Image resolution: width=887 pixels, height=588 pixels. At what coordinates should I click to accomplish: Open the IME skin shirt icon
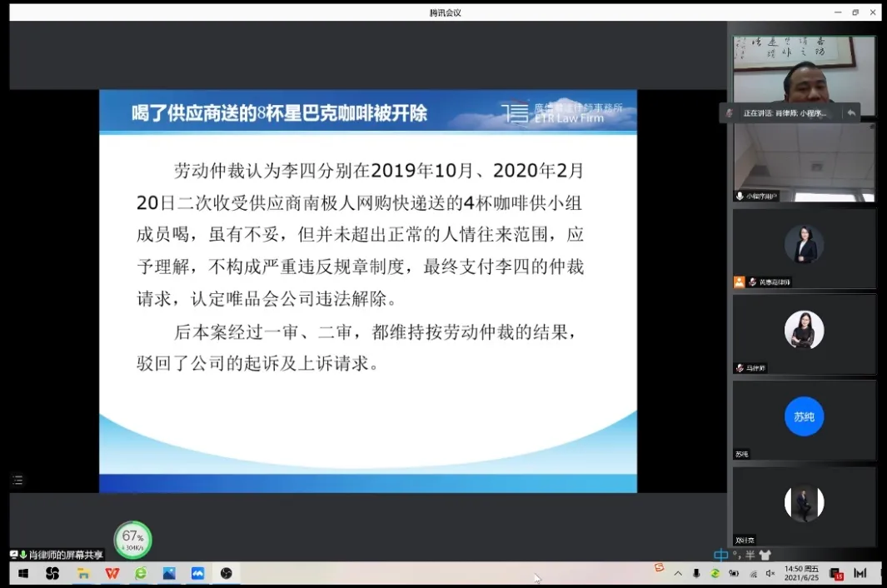[x=765, y=556]
